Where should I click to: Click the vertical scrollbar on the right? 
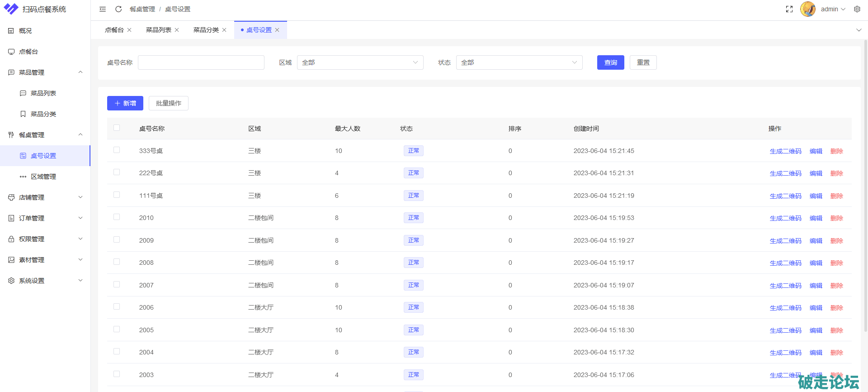(865, 181)
